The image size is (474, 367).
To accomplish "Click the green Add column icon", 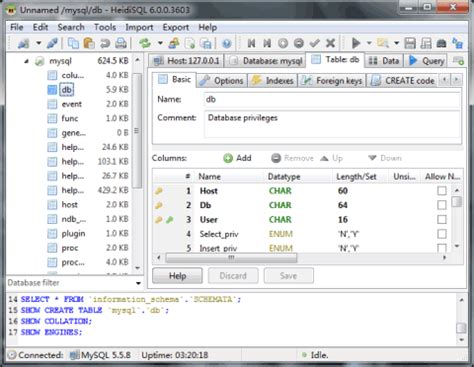I will [x=228, y=158].
